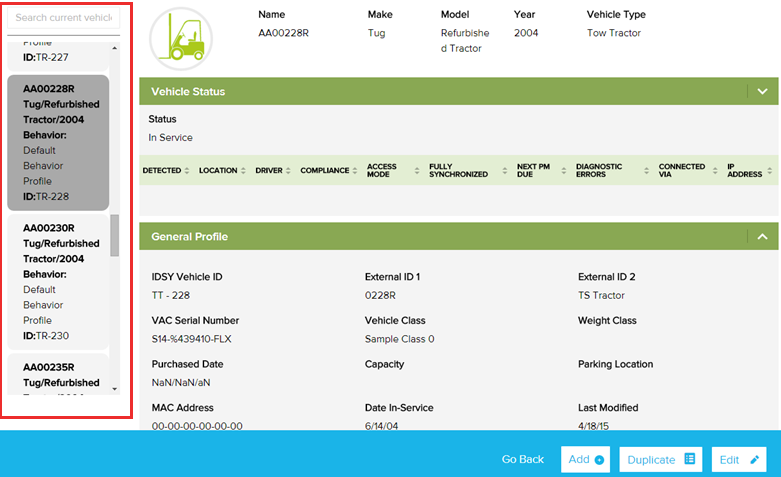
Task: Click the forklift vehicle icon
Action: (x=181, y=39)
